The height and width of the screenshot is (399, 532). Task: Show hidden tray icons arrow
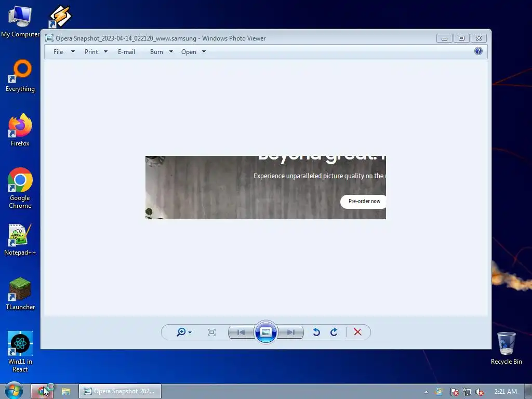pyautogui.click(x=426, y=392)
